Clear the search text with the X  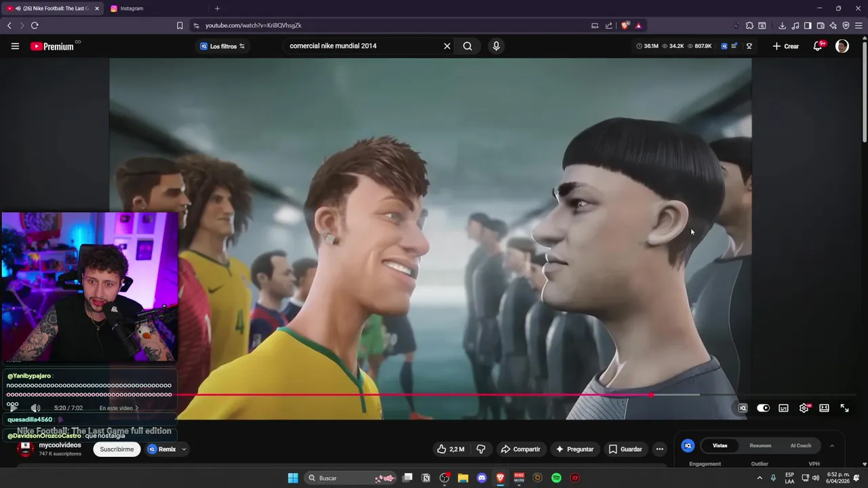point(447,46)
